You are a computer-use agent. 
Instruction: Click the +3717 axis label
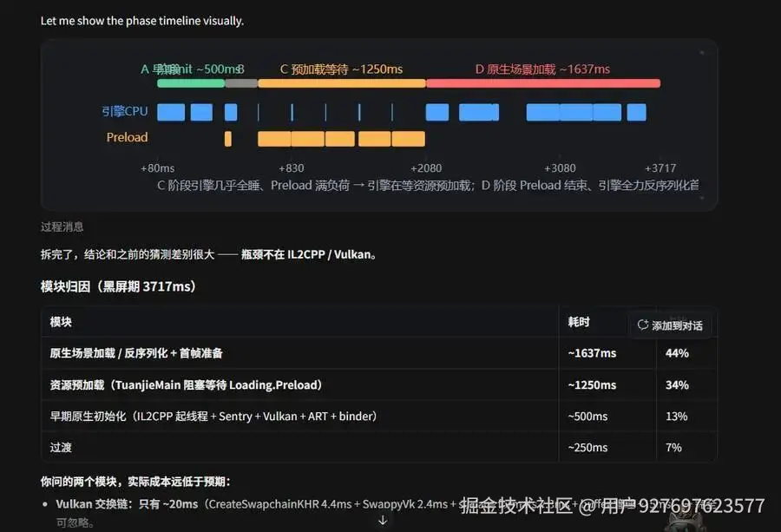(x=660, y=168)
